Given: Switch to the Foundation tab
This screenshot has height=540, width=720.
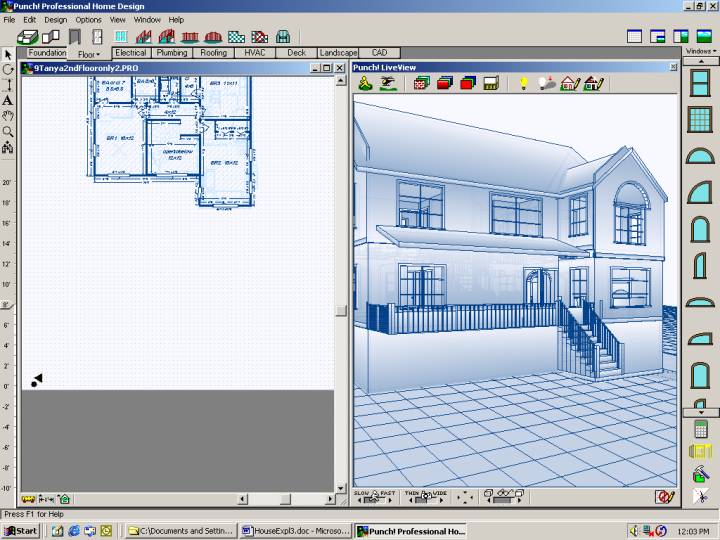Looking at the screenshot, I should click(x=47, y=53).
